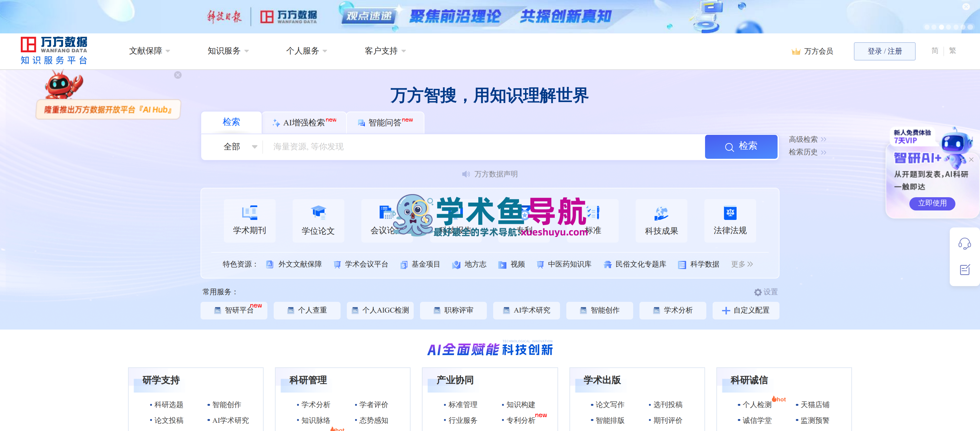The height and width of the screenshot is (431, 980).
Task: Click the 监测预警 link
Action: pos(815,420)
